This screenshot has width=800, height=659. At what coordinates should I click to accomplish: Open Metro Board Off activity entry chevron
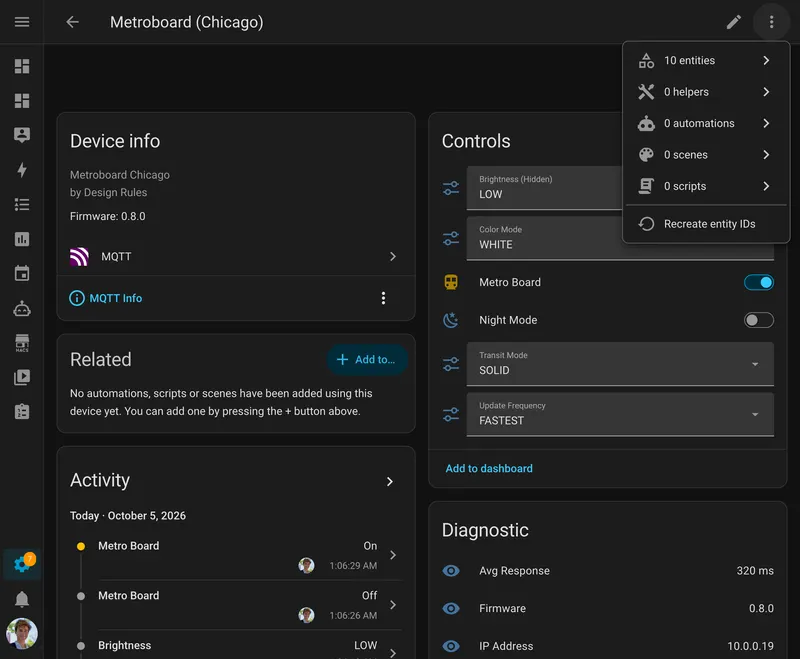392,605
